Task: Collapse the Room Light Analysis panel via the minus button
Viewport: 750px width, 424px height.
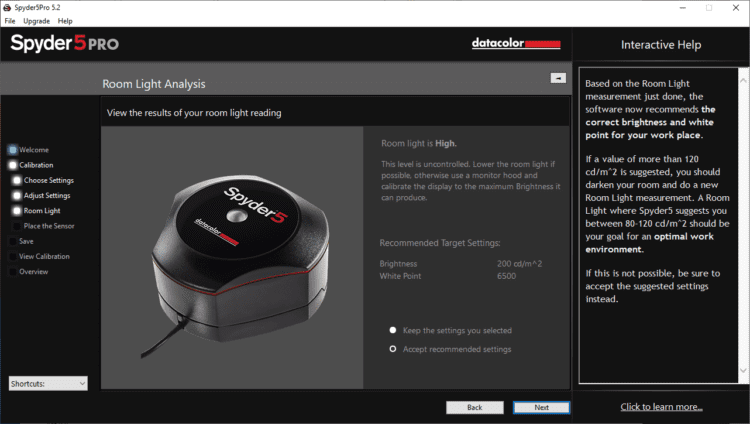Action: point(558,78)
